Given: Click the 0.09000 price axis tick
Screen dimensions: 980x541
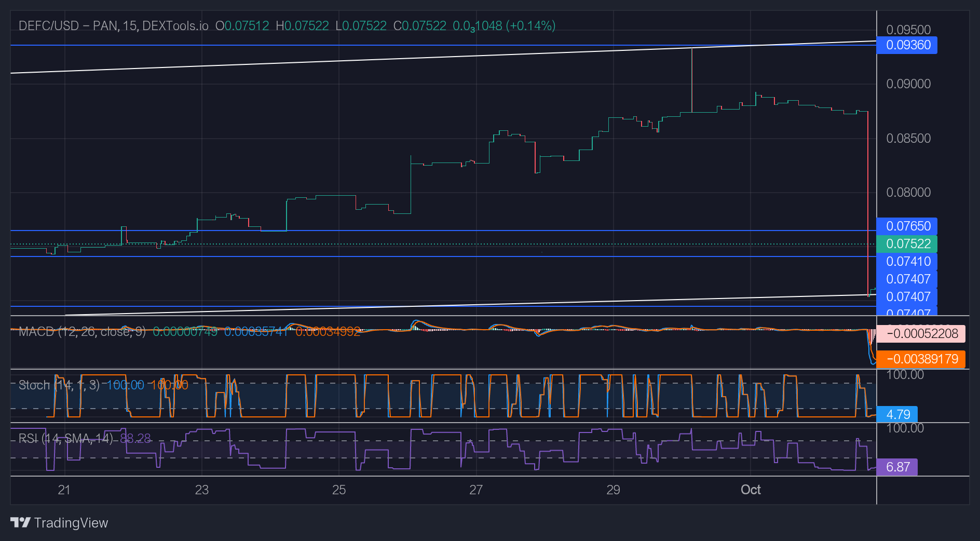Looking at the screenshot, I should (x=908, y=84).
